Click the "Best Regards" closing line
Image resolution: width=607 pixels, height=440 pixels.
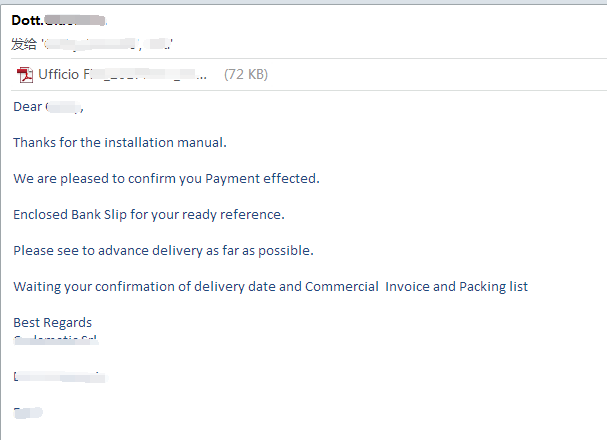53,322
